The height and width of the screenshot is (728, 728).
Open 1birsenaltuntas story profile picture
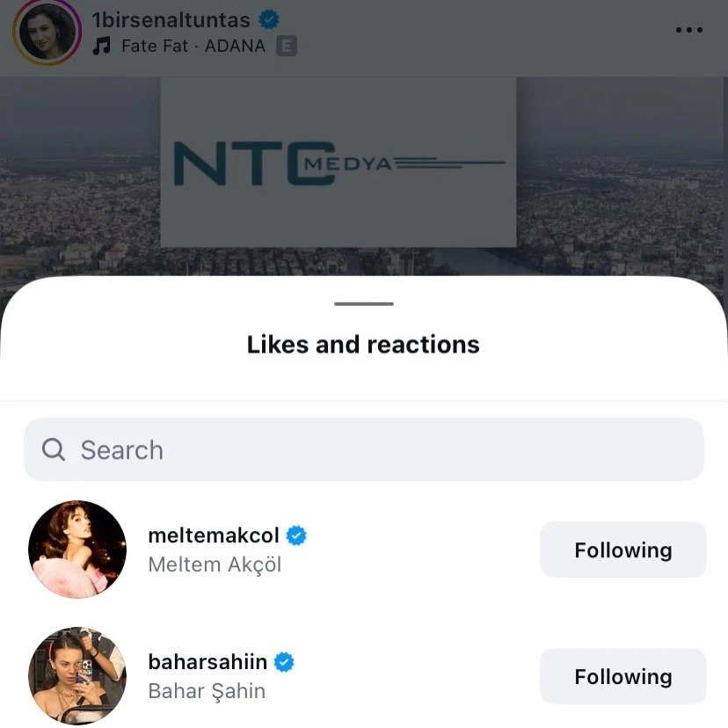tap(47, 33)
